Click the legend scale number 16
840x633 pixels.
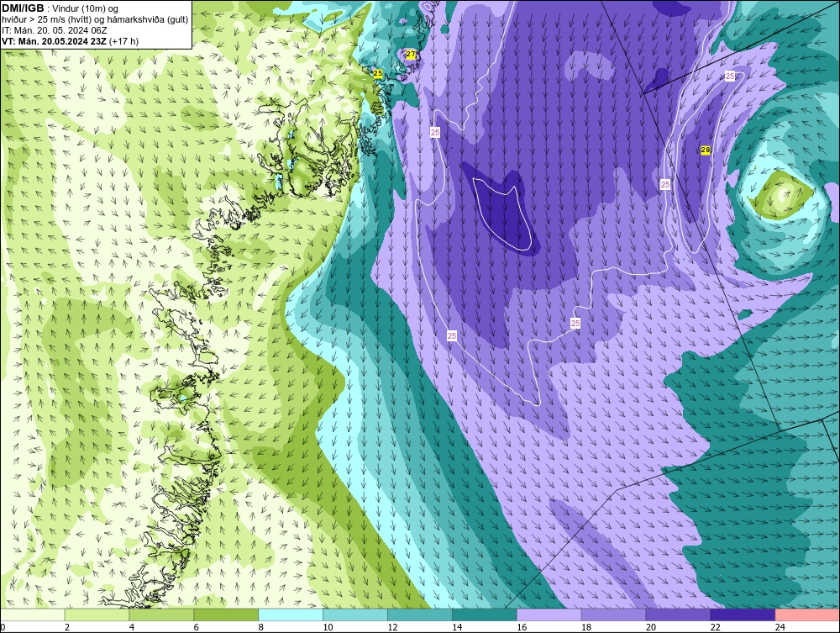tap(522, 627)
